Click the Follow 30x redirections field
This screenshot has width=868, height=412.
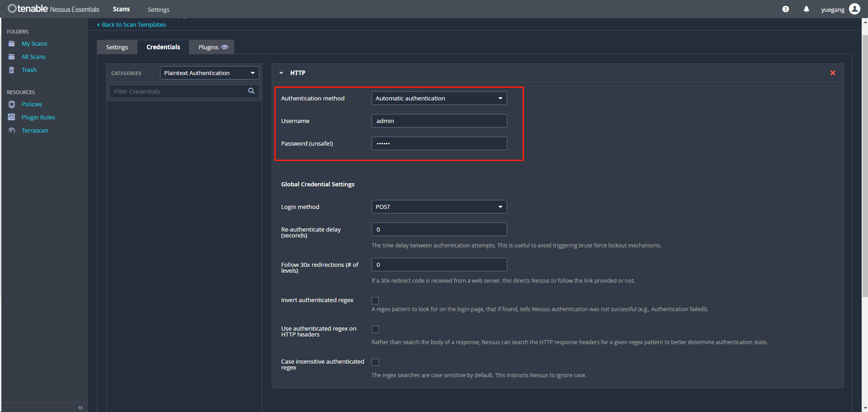click(439, 265)
